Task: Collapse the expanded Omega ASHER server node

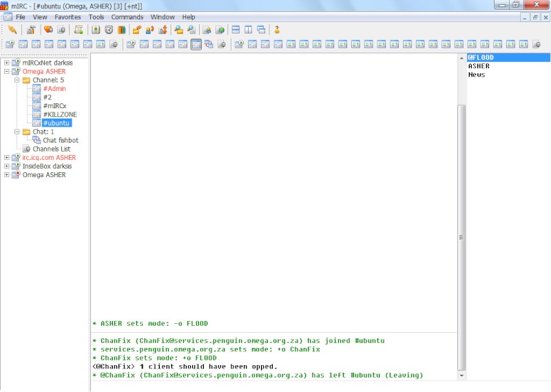Action: (7, 72)
